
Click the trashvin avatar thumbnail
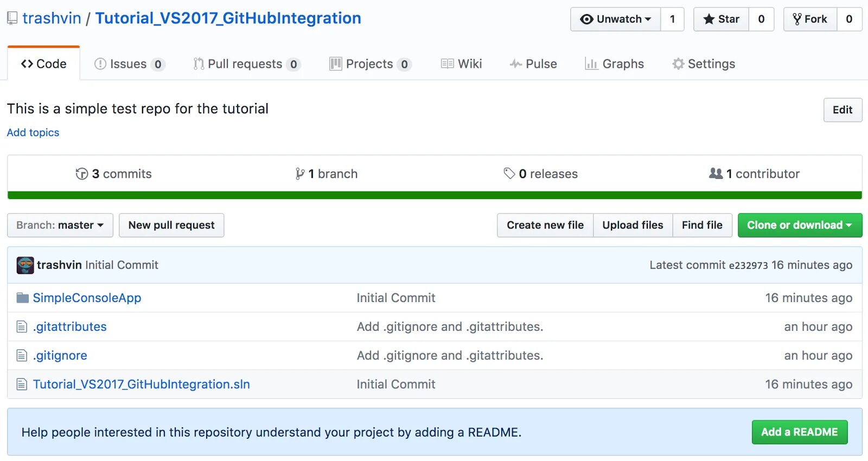(x=25, y=265)
